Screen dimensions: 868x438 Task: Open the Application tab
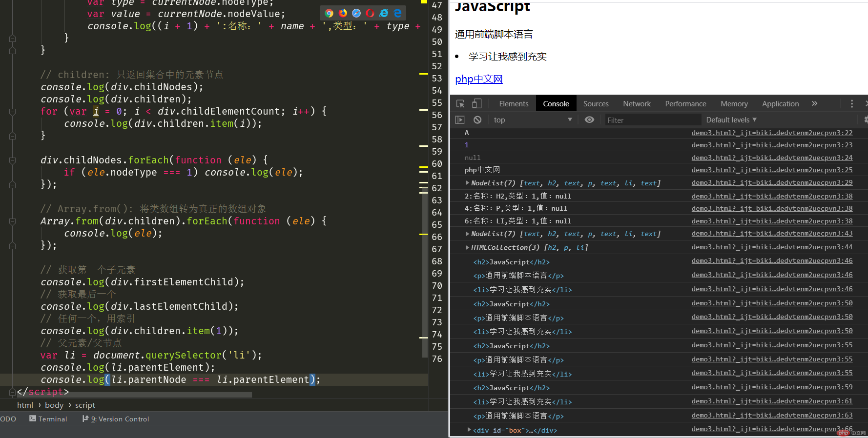pyautogui.click(x=781, y=103)
